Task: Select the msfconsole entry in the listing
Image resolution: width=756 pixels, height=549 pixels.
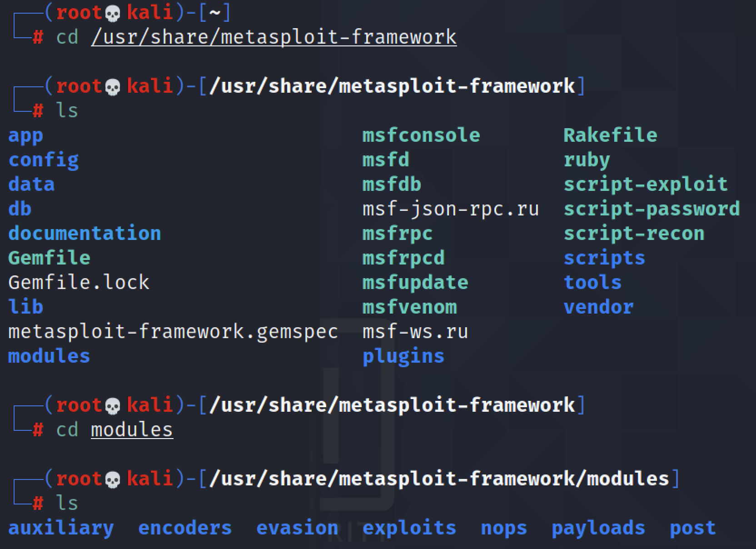Action: (421, 135)
